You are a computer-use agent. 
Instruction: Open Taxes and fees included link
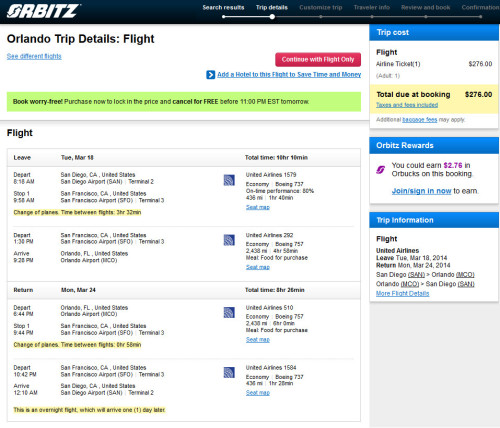407,105
